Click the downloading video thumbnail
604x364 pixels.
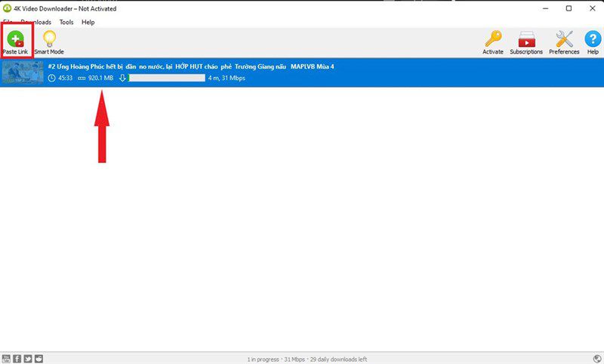23,72
